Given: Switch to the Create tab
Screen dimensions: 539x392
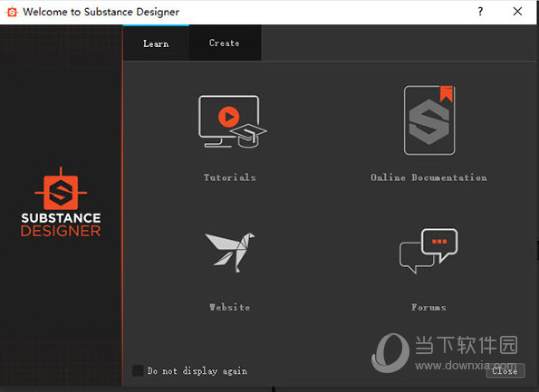Looking at the screenshot, I should 225,43.
